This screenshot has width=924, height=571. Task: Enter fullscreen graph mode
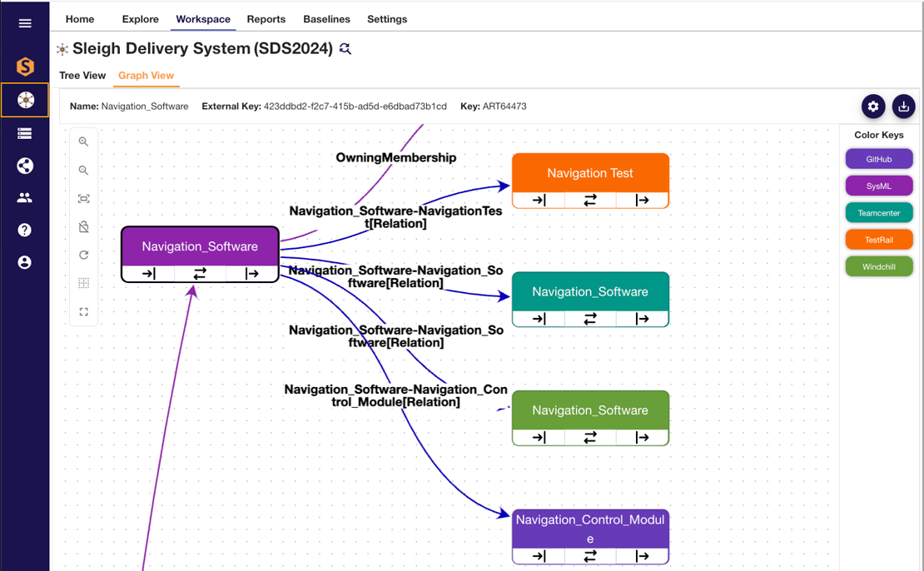[84, 312]
